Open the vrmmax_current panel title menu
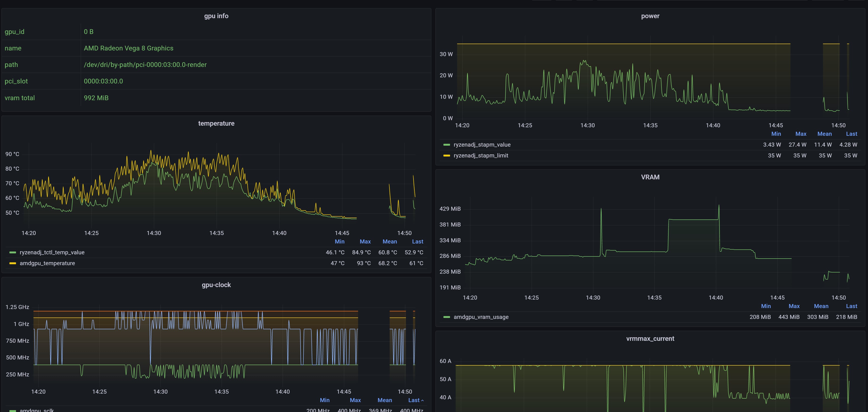This screenshot has width=868, height=412. click(650, 338)
